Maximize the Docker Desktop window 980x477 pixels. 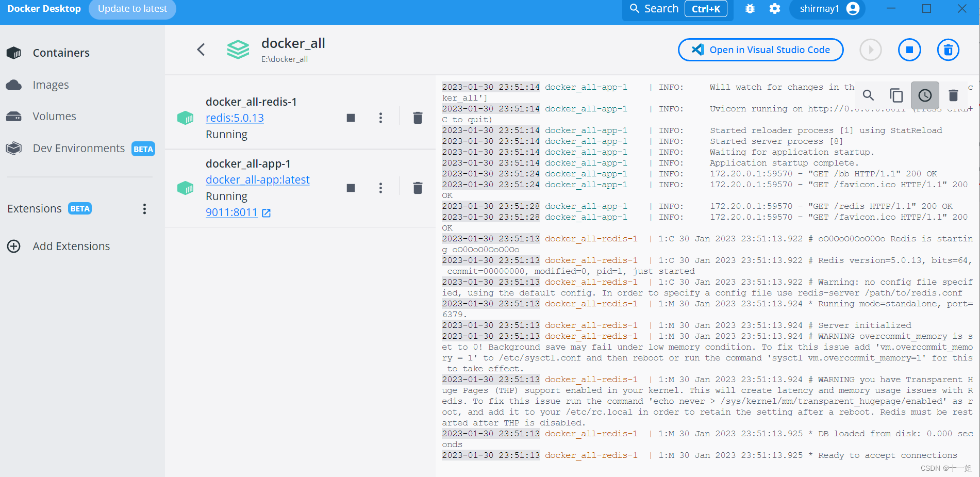pyautogui.click(x=926, y=9)
